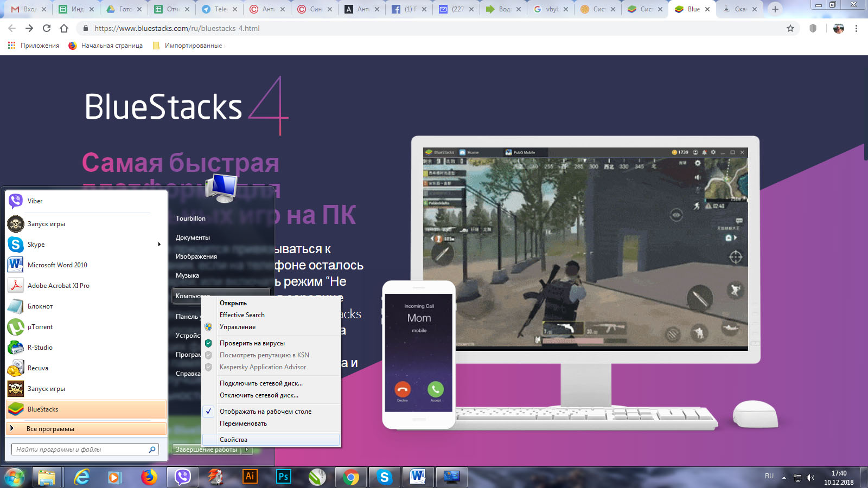The width and height of the screenshot is (868, 488).
Task: Switch to the Google 'vbyt' tab
Action: coord(552,9)
